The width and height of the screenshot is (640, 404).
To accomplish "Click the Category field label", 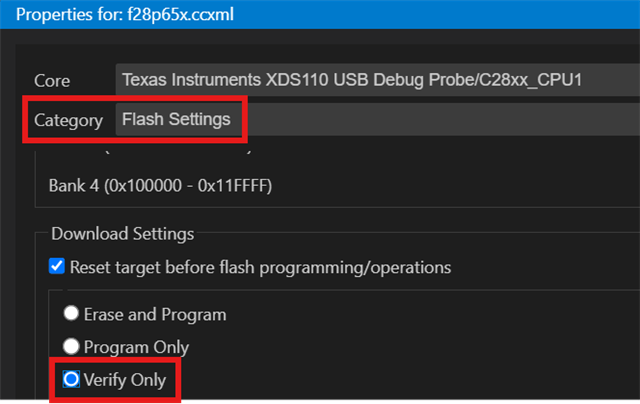I will coord(68,120).
